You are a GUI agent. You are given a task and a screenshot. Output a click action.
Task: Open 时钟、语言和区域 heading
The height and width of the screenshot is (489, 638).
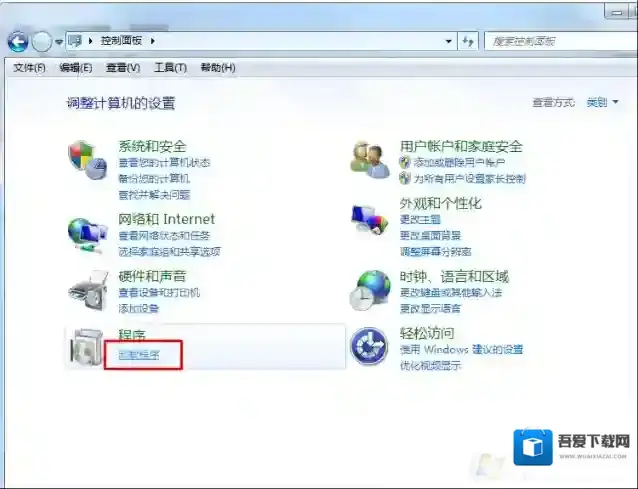tap(454, 277)
